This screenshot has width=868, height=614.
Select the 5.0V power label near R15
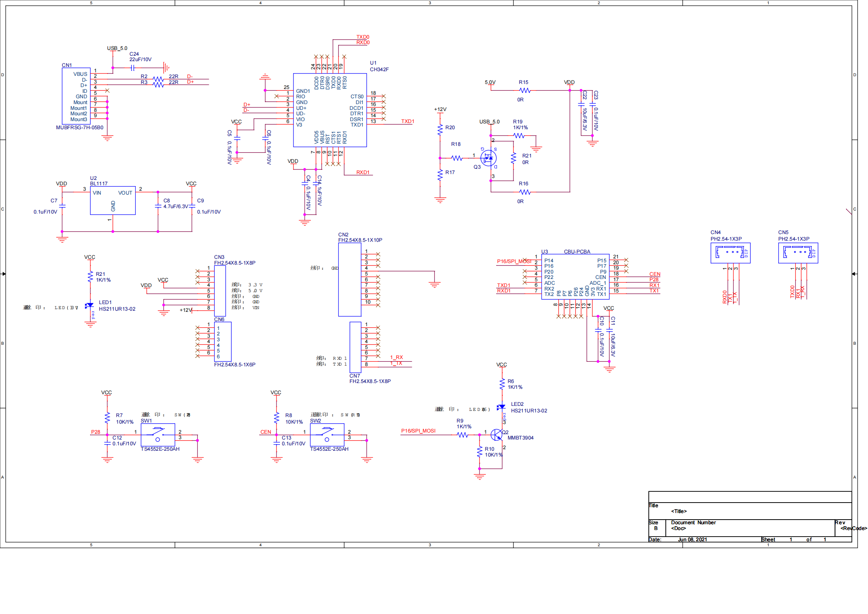point(490,82)
